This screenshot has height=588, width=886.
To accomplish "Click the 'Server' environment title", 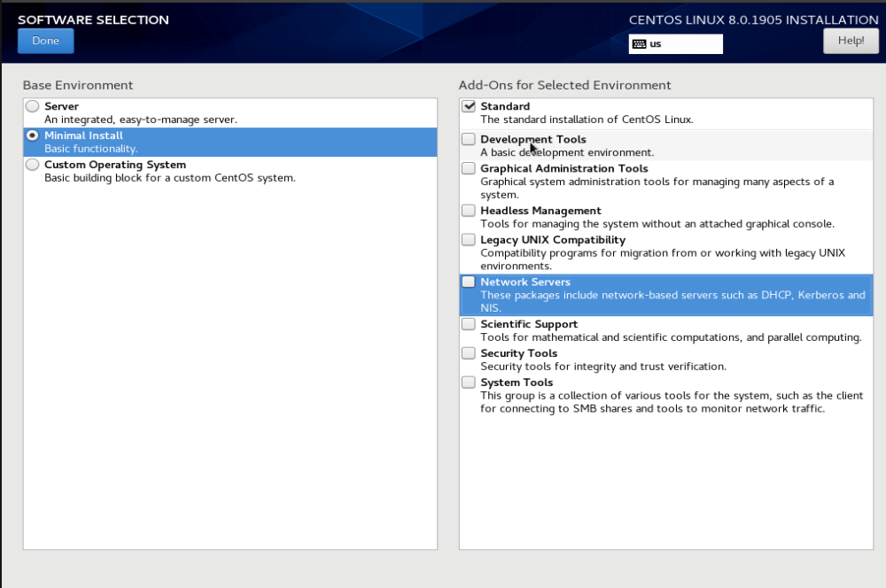I will point(62,106).
